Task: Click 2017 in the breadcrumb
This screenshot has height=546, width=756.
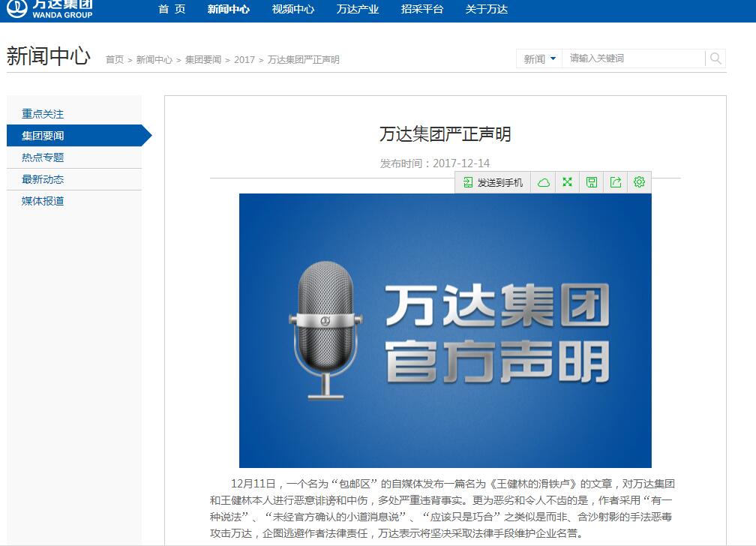Action: click(244, 60)
